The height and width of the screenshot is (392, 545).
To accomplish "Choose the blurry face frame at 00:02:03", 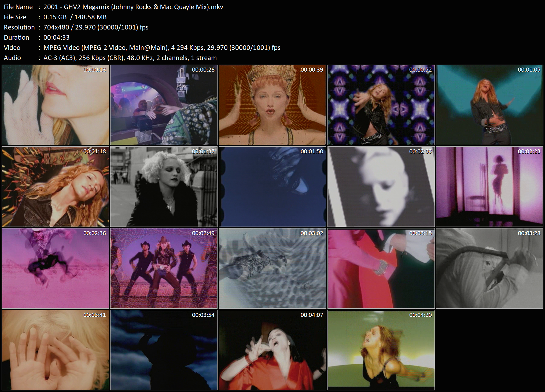I will coord(381,187).
